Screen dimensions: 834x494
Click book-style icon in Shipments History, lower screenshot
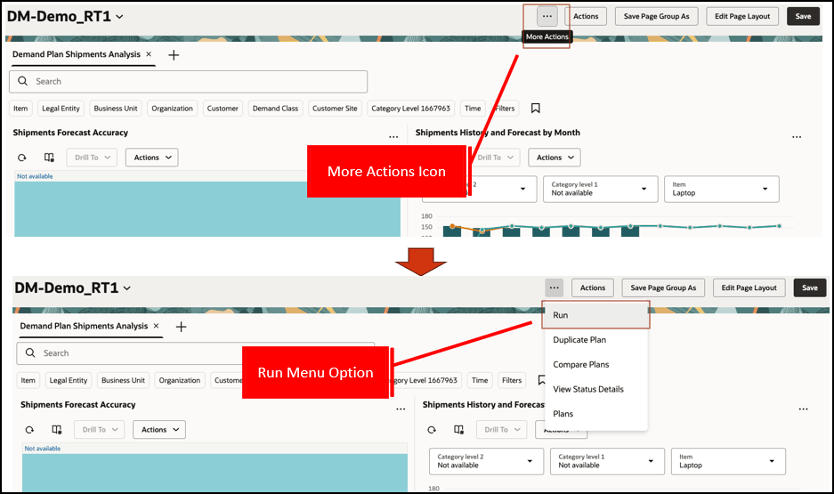(x=458, y=430)
